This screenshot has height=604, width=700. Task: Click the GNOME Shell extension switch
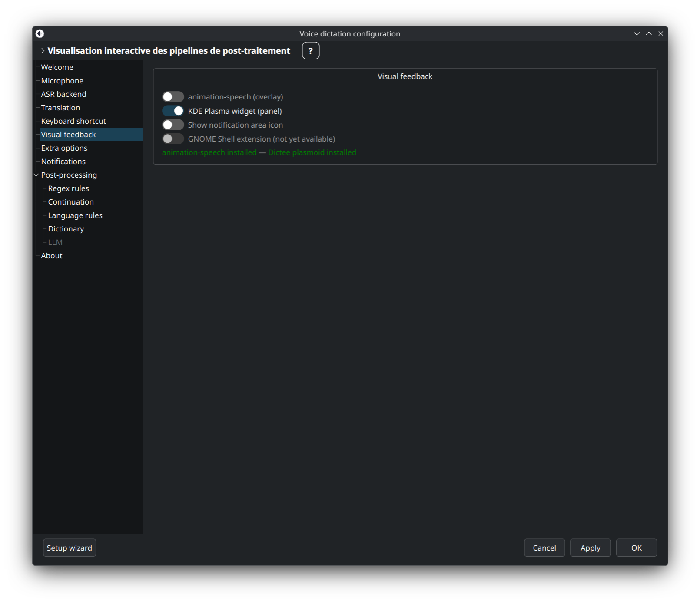[173, 139]
